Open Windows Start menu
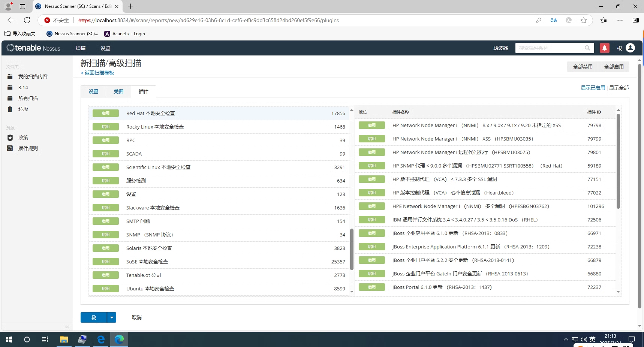 pos(9,340)
